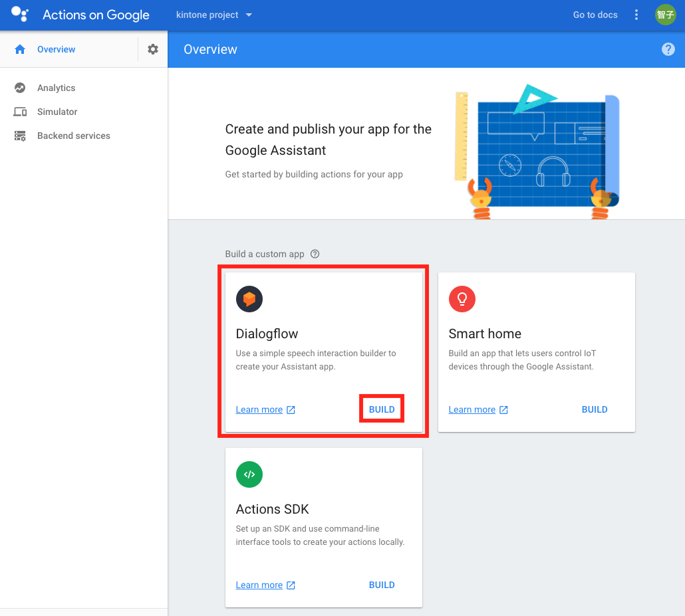
Task: Click the blueprint illustration banner image
Action: pos(537,151)
